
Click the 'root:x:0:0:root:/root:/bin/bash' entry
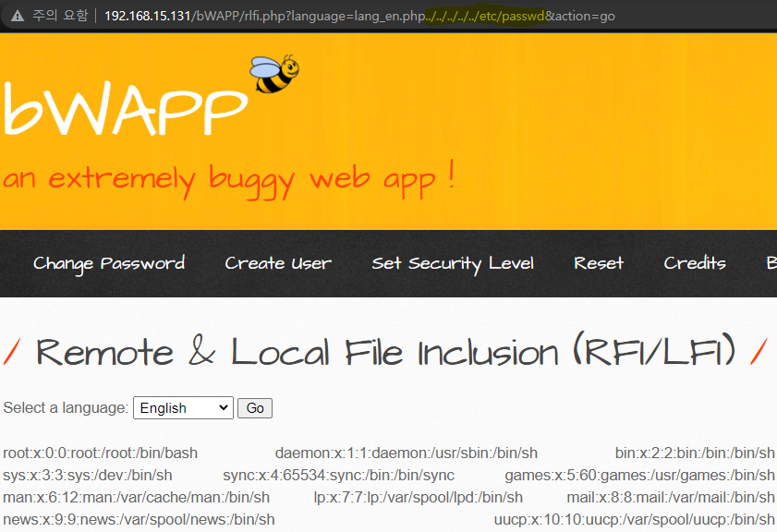[100, 453]
